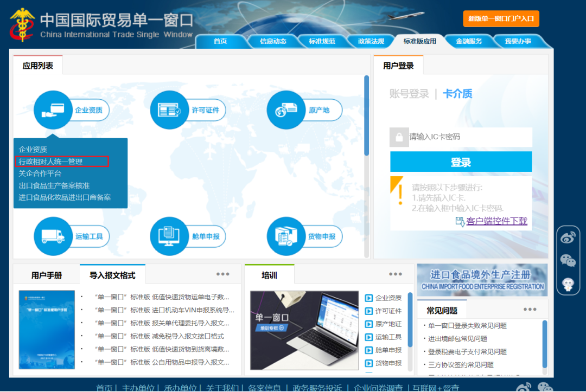The height and width of the screenshot is (392, 586).
Task: Switch to the 导入报文格式 tab
Action: 112,275
